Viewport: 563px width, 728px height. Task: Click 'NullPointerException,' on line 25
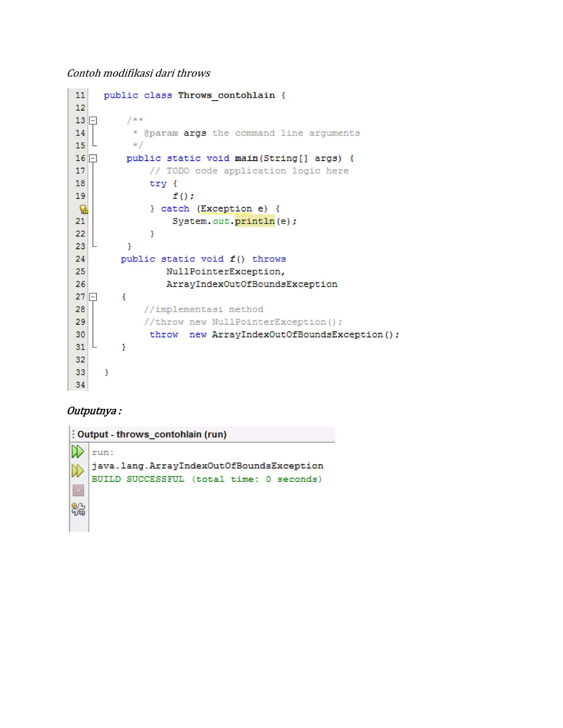click(x=226, y=272)
